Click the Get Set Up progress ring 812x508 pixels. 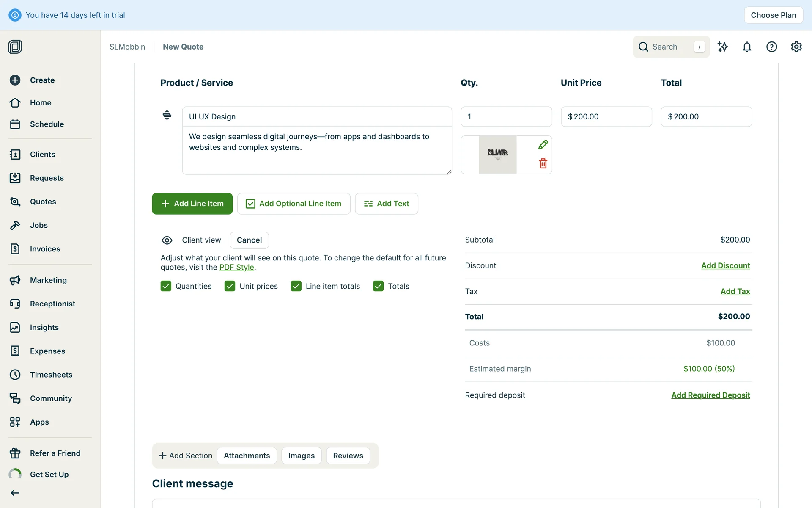pos(15,474)
